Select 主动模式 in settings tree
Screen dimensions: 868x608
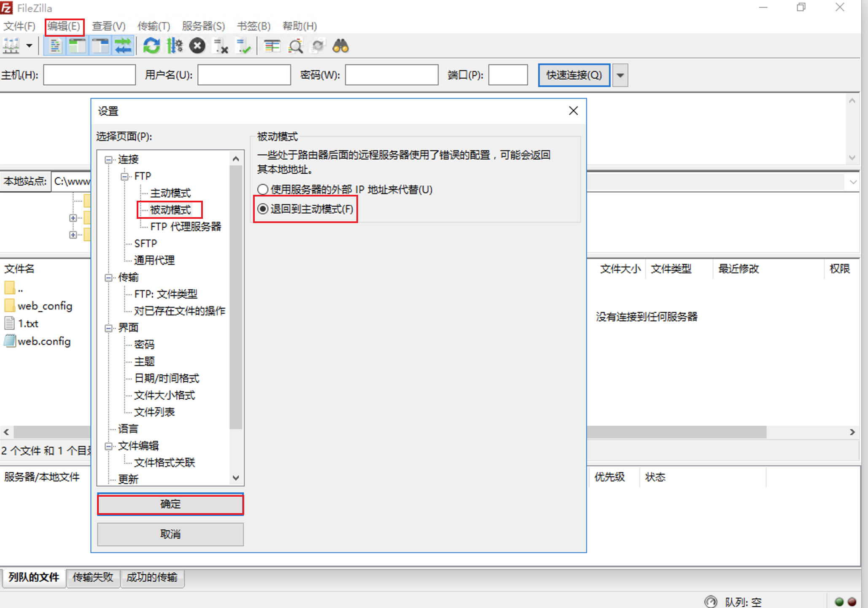pos(170,193)
